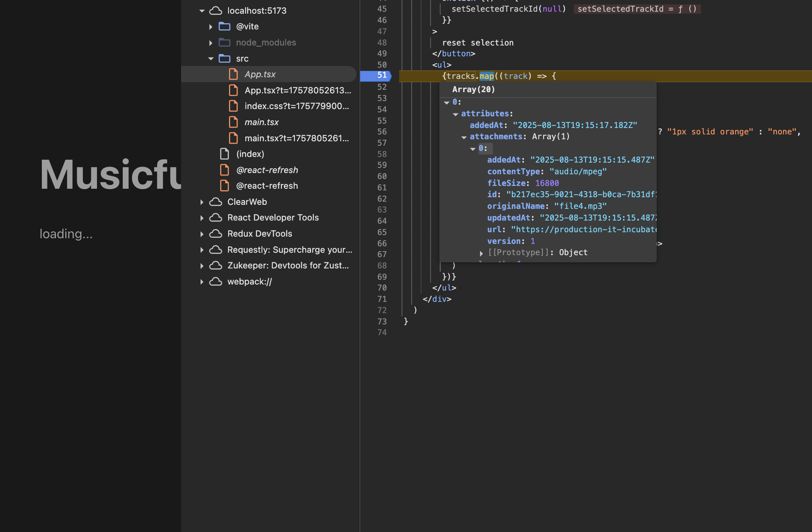The image size is (812, 532).
Task: Collapse the src folder
Action: tap(211, 59)
